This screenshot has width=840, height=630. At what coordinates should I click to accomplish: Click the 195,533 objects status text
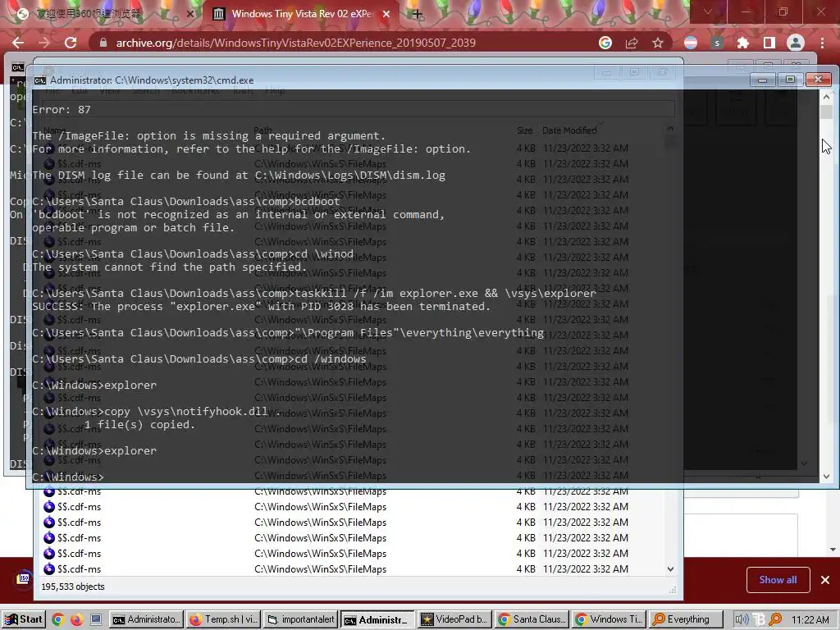73,587
